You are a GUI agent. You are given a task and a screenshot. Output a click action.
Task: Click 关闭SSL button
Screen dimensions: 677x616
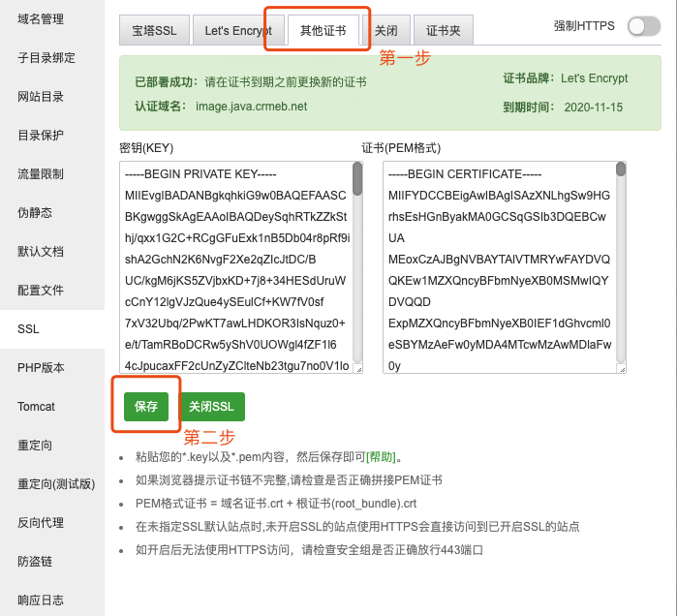211,406
